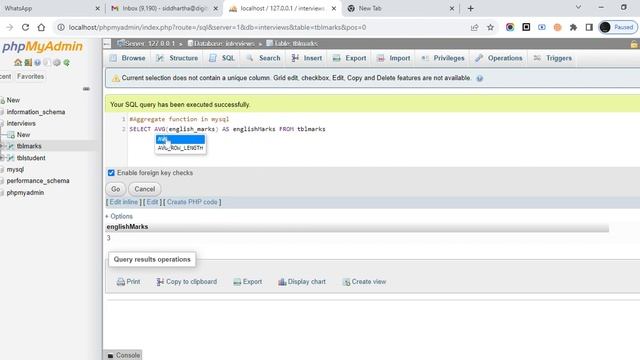Click the Cancel button
This screenshot has width=640, height=360.
pos(144,189)
